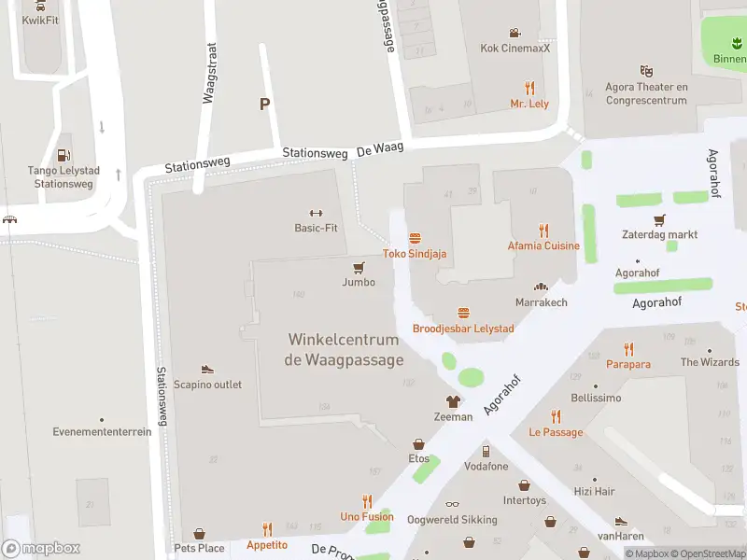Click the Evenemententerrein place label
747x560 pixels.
(x=102, y=432)
